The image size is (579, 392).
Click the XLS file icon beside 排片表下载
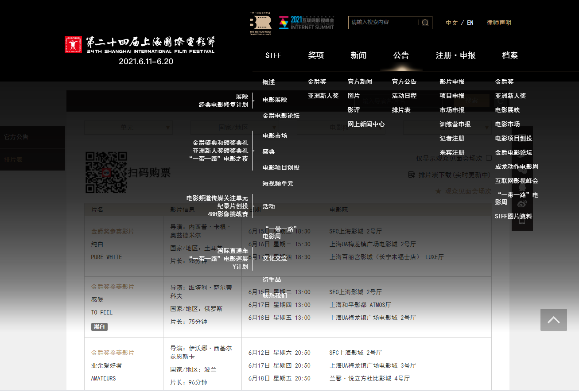coord(412,175)
